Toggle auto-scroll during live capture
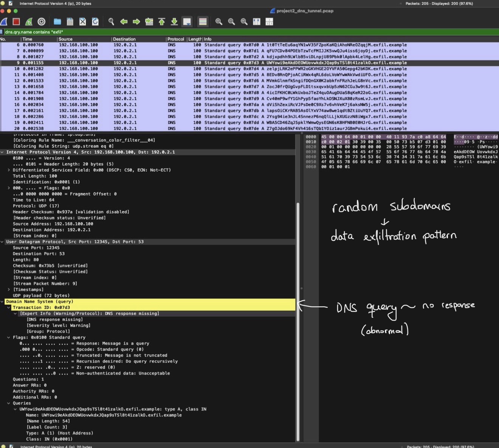Image resolution: width=499 pixels, height=448 pixels. pos(187,22)
